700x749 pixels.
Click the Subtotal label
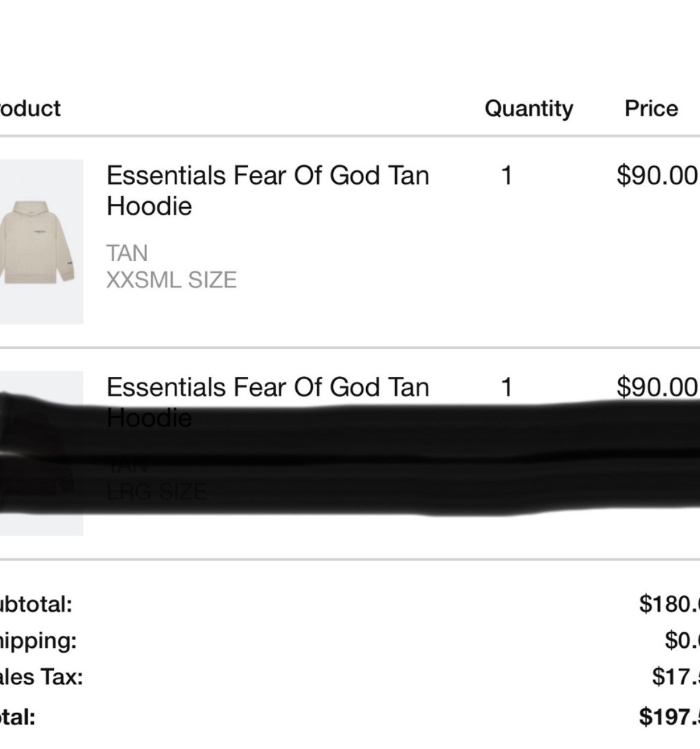point(36,604)
